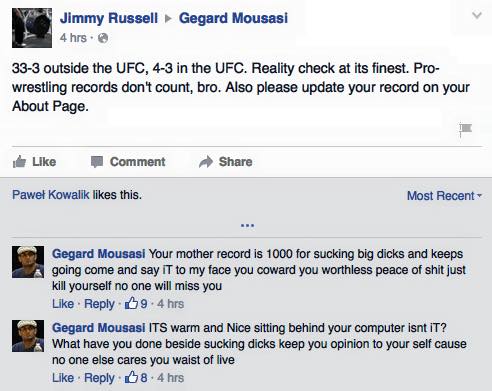Reply to the second Gegard Mousasi comment
492x391 pixels.
99,378
